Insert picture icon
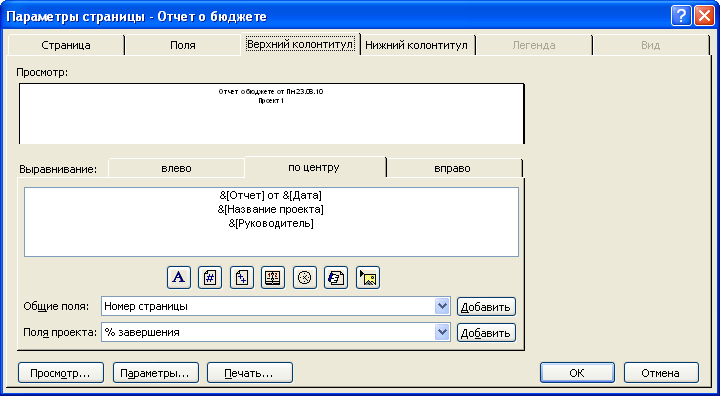Image resolution: width=720 pixels, height=396 pixels. [368, 277]
